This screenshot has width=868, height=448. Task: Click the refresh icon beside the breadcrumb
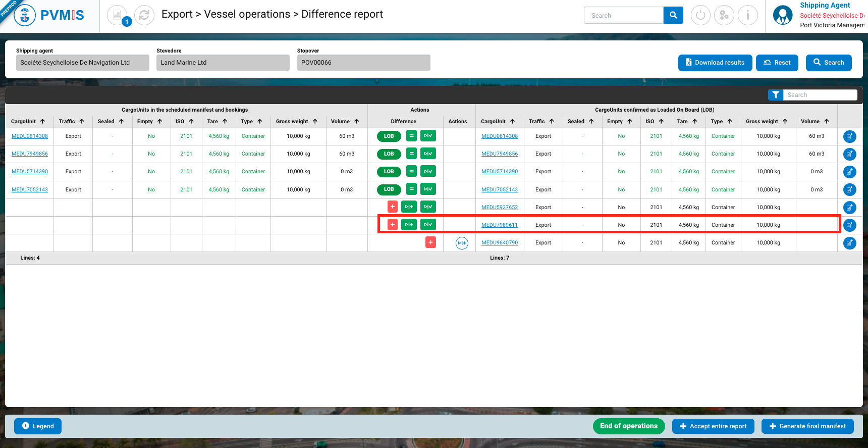pos(144,15)
